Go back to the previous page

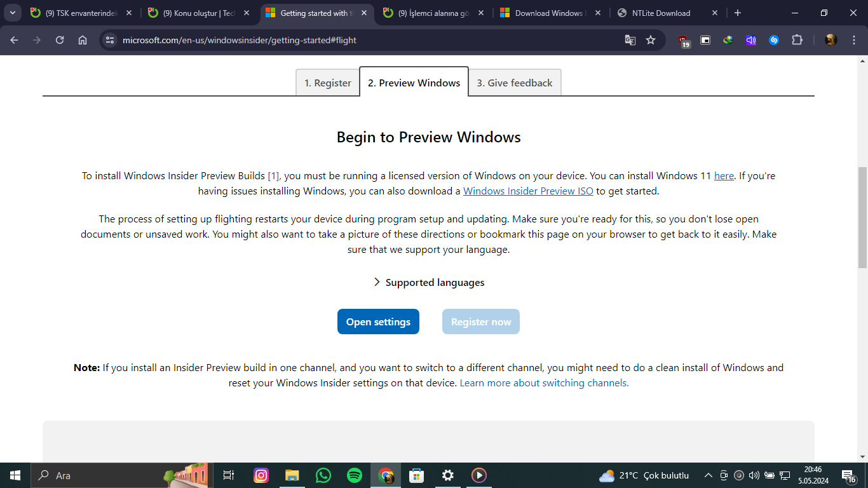(15, 40)
